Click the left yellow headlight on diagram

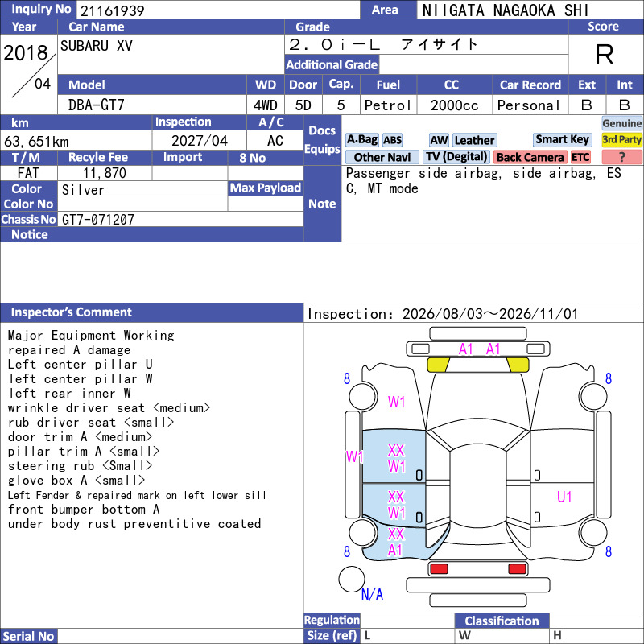[x=438, y=365]
